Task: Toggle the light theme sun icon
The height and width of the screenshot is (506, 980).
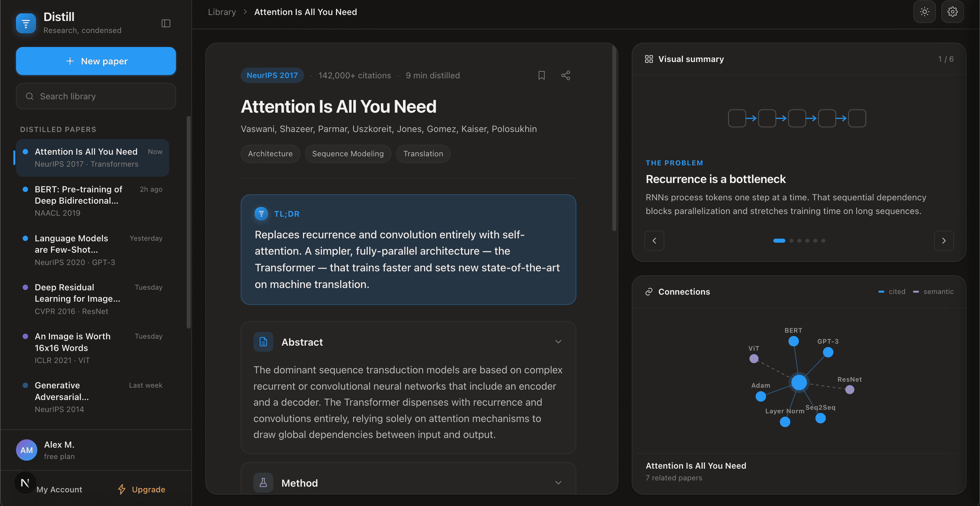Action: click(924, 12)
